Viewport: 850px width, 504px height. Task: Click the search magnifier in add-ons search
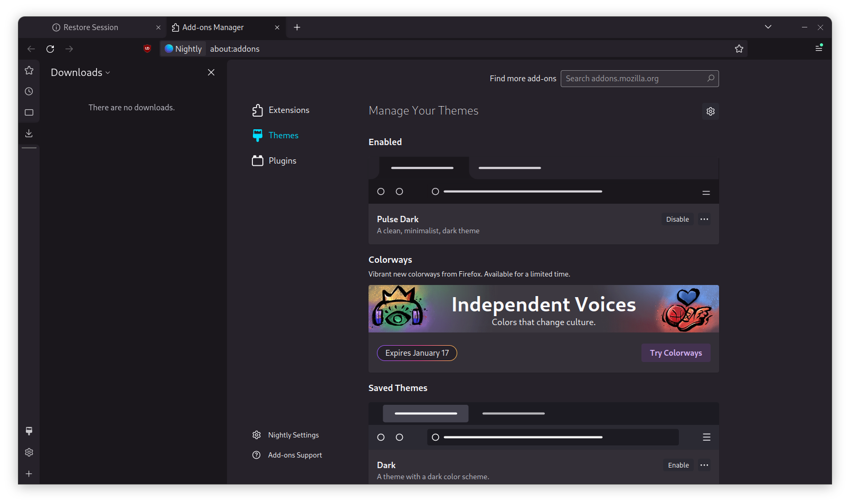click(711, 78)
